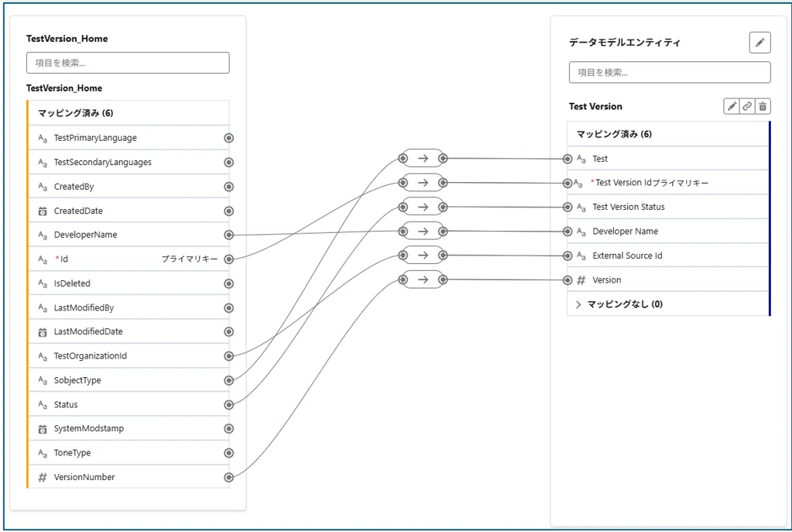Click the Id primary key connector dot

pyautogui.click(x=229, y=259)
